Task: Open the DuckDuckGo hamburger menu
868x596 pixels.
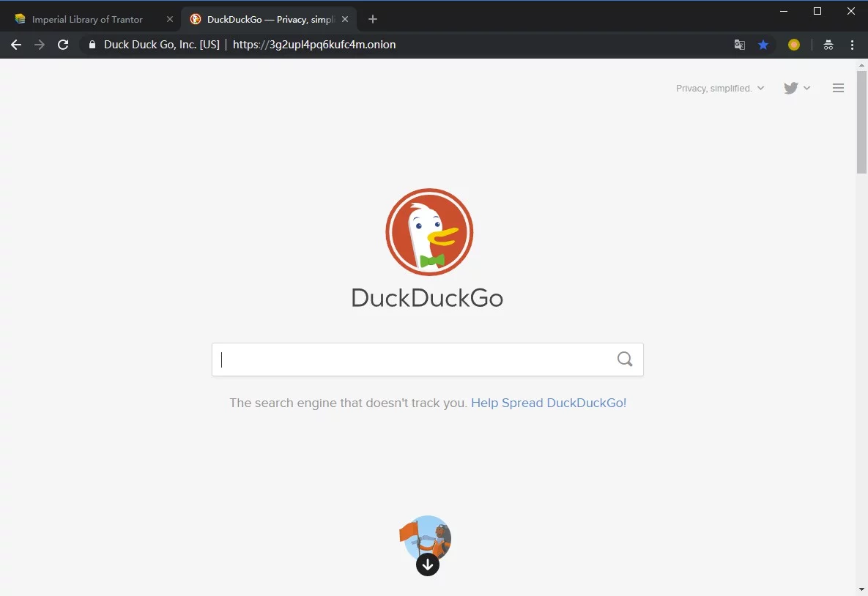Action: 838,88
